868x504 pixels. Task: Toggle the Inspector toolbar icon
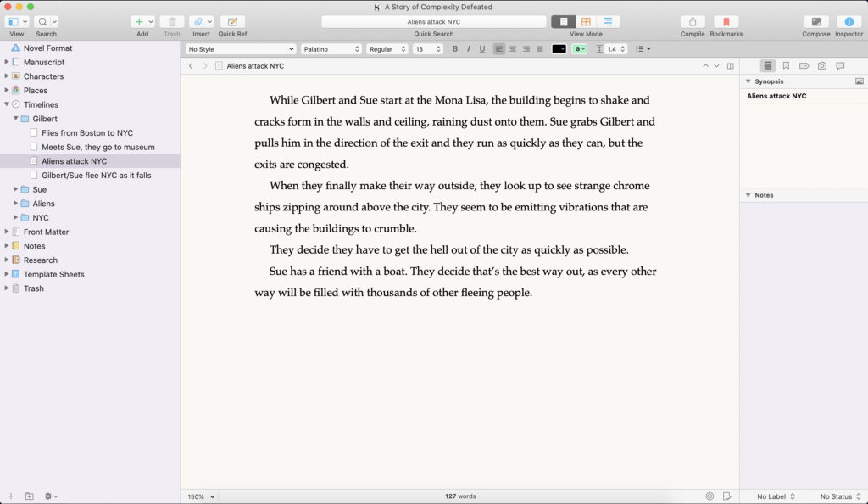[x=849, y=21]
